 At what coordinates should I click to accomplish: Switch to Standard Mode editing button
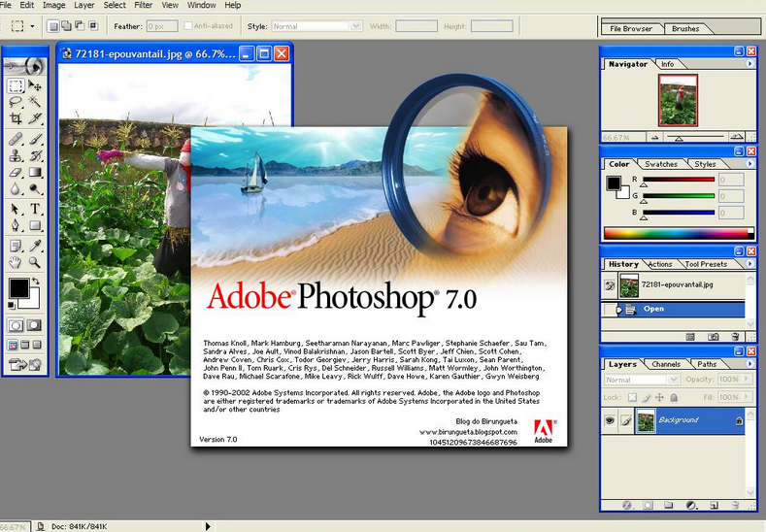pos(16,325)
